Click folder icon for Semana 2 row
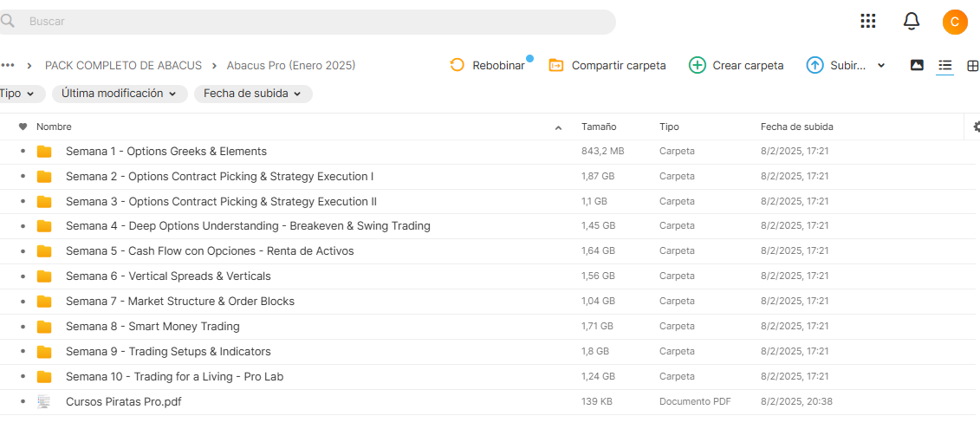Viewport: 980px width, 442px height. 43,176
